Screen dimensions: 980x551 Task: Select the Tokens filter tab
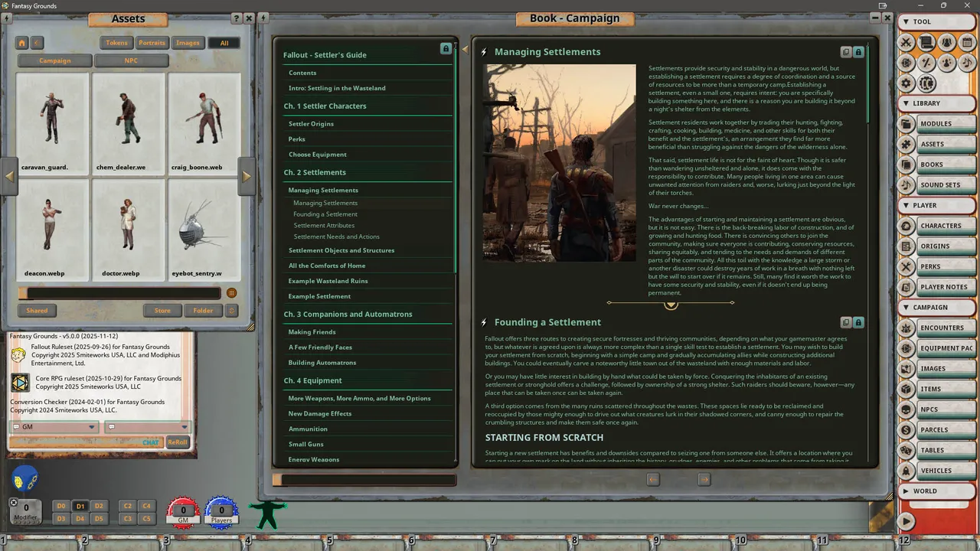117,43
